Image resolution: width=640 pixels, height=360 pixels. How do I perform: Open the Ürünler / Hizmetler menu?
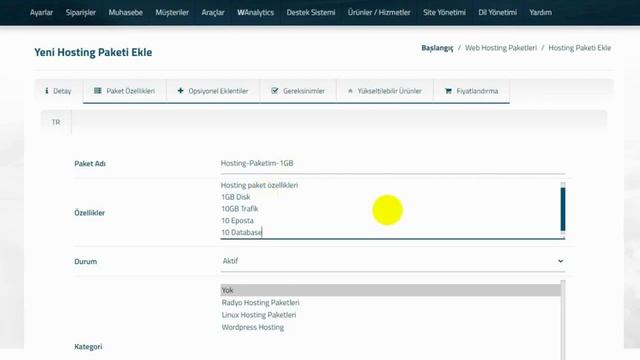click(379, 13)
